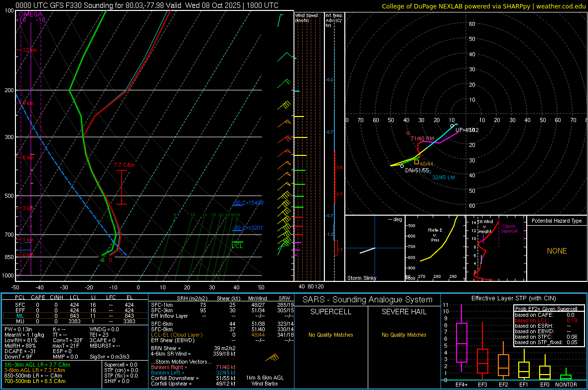Click the College of DuPage NEXLAB credit text

[483, 6]
